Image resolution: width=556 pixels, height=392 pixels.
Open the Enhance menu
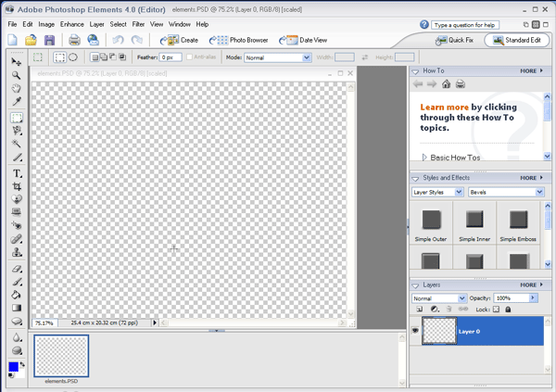point(72,24)
